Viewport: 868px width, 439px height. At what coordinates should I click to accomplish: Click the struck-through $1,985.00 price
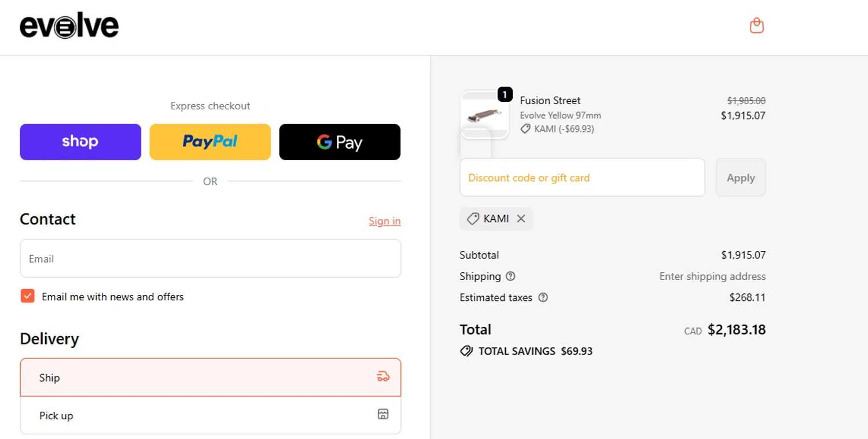point(746,100)
